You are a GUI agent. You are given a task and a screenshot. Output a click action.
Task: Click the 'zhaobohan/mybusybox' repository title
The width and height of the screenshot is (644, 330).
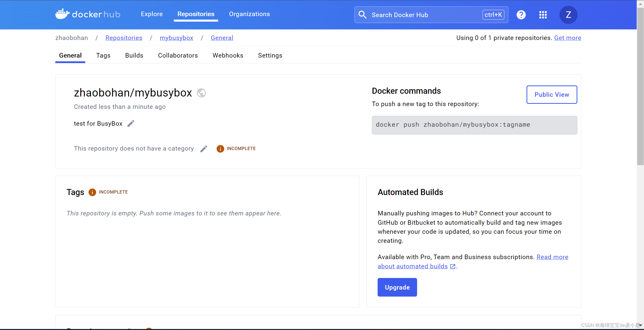(x=133, y=93)
